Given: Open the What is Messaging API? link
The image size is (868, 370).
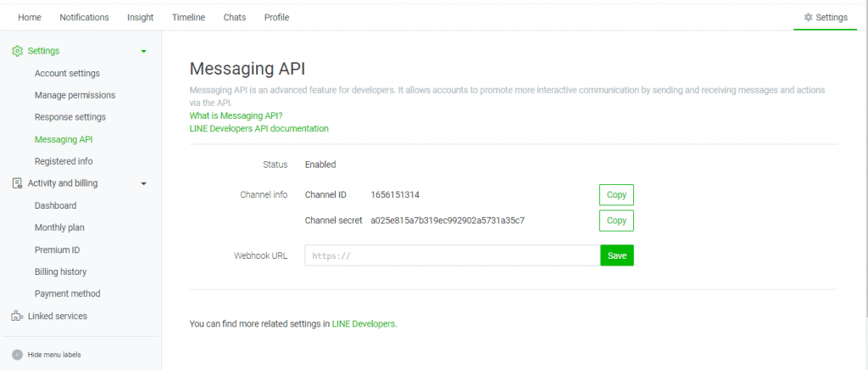Looking at the screenshot, I should pyautogui.click(x=236, y=115).
